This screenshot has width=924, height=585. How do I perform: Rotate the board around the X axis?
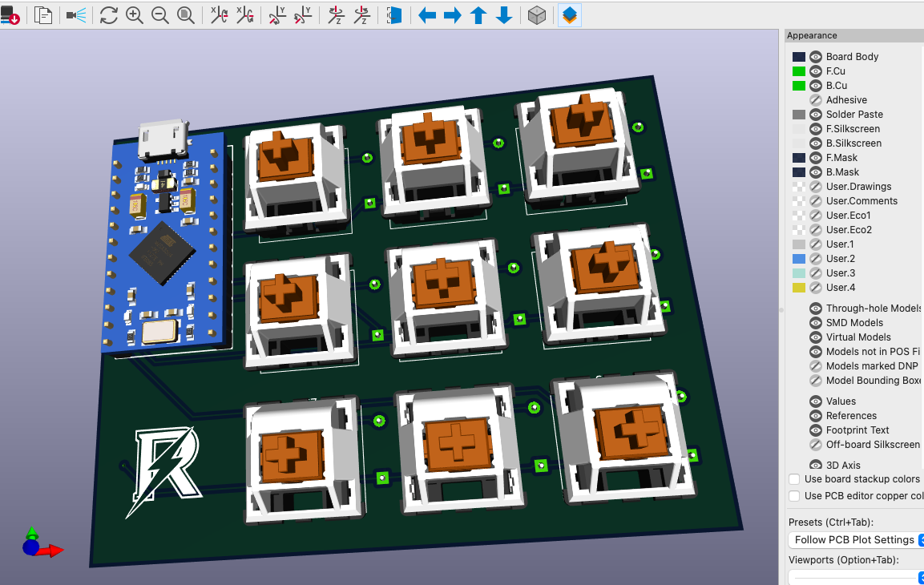point(218,14)
